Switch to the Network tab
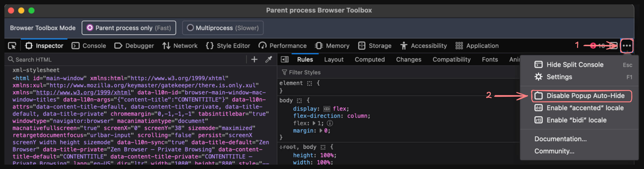Image resolution: width=644 pixels, height=169 pixels. tap(180, 46)
